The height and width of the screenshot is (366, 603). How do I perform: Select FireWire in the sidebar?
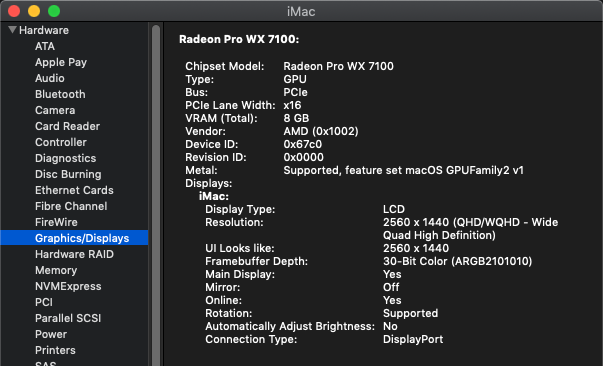[56, 222]
